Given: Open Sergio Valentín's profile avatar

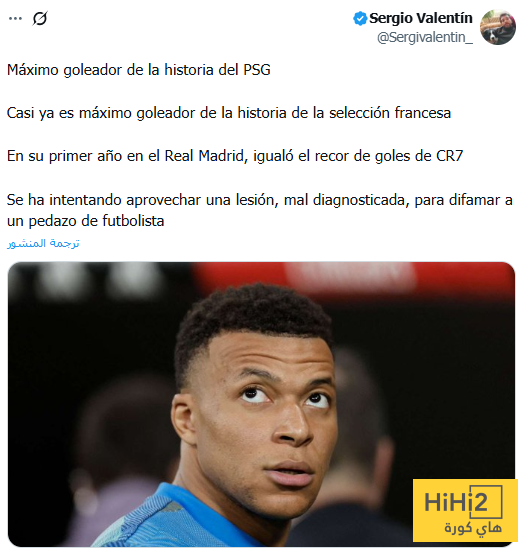Looking at the screenshot, I should (498, 28).
